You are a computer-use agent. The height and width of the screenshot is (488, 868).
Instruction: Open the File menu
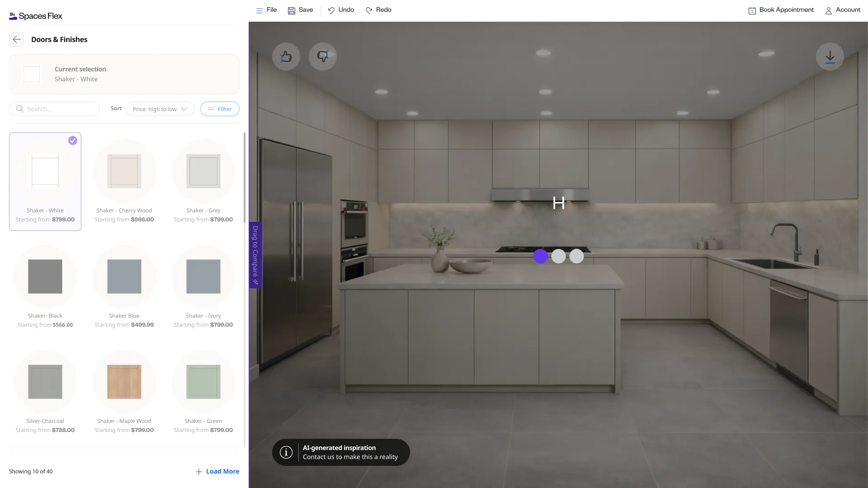(266, 10)
